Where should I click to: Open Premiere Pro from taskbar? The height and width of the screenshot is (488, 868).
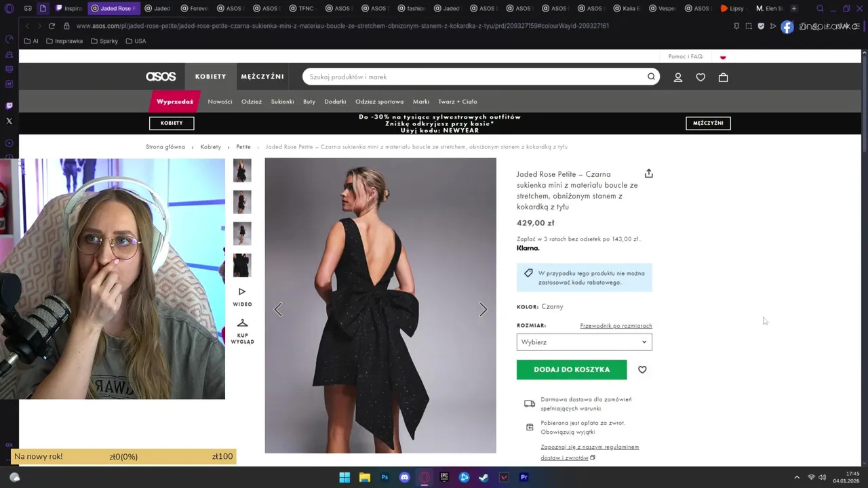click(524, 477)
